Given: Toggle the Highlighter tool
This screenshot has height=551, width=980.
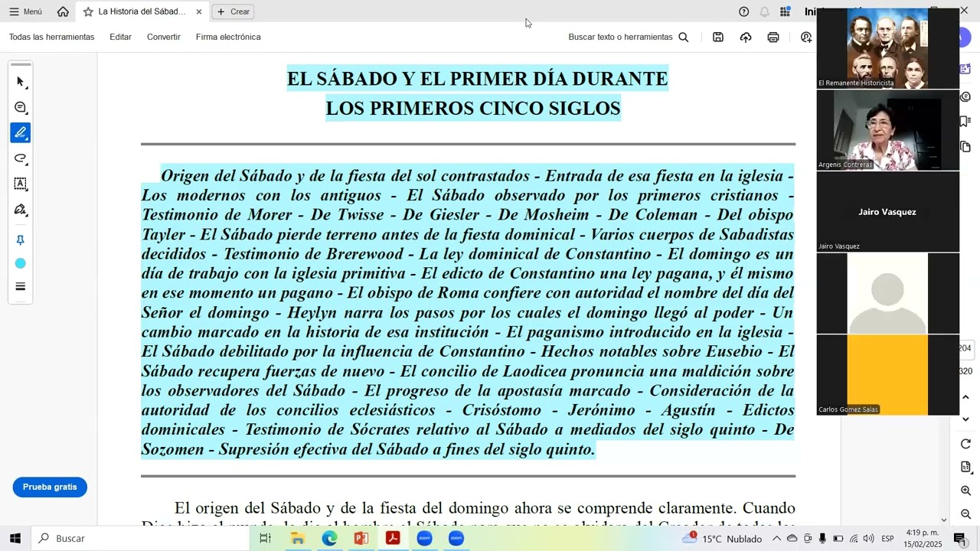Looking at the screenshot, I should pos(21,132).
